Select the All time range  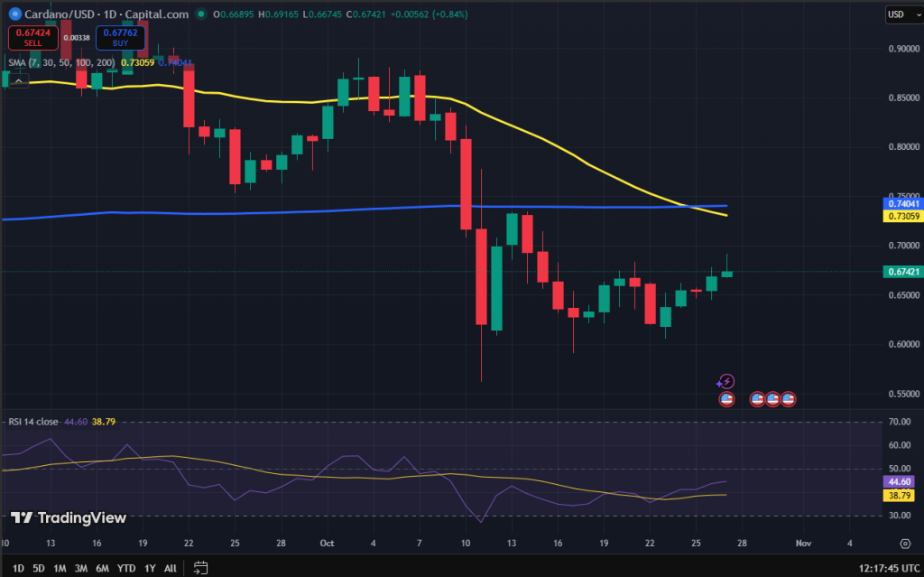[x=171, y=568]
